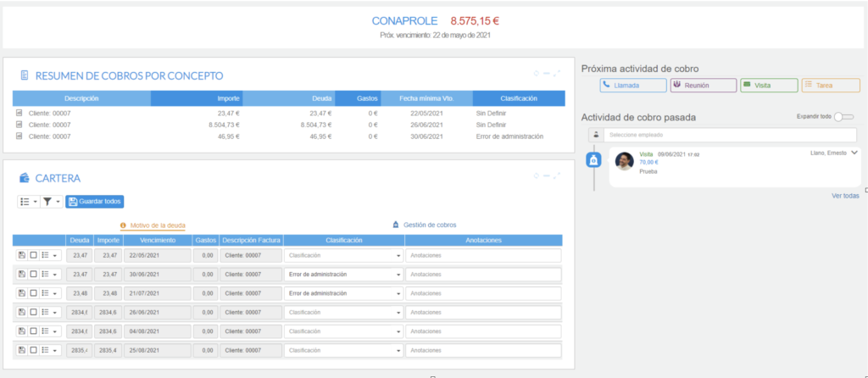Maximize the Cartera panel
The width and height of the screenshot is (868, 378).
click(x=557, y=175)
